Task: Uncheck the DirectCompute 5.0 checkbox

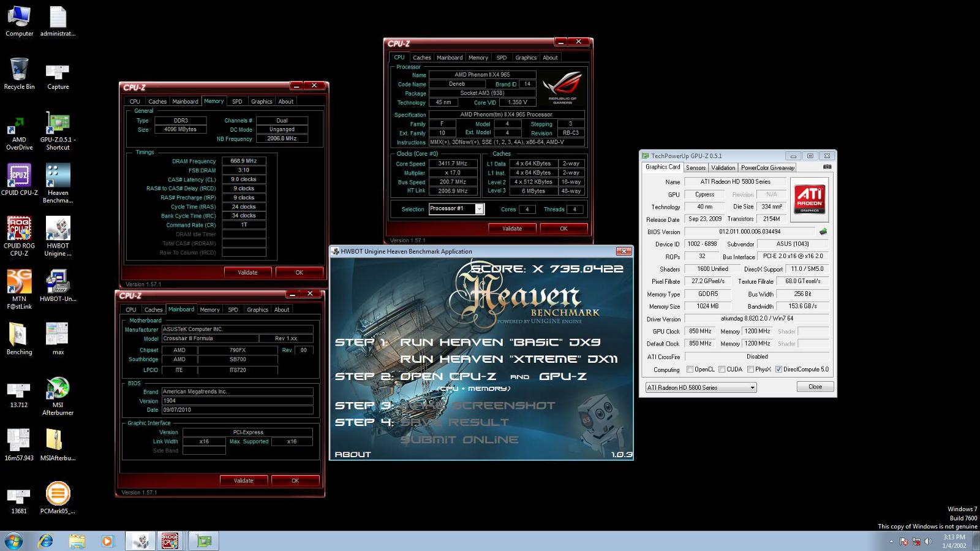Action: click(778, 370)
